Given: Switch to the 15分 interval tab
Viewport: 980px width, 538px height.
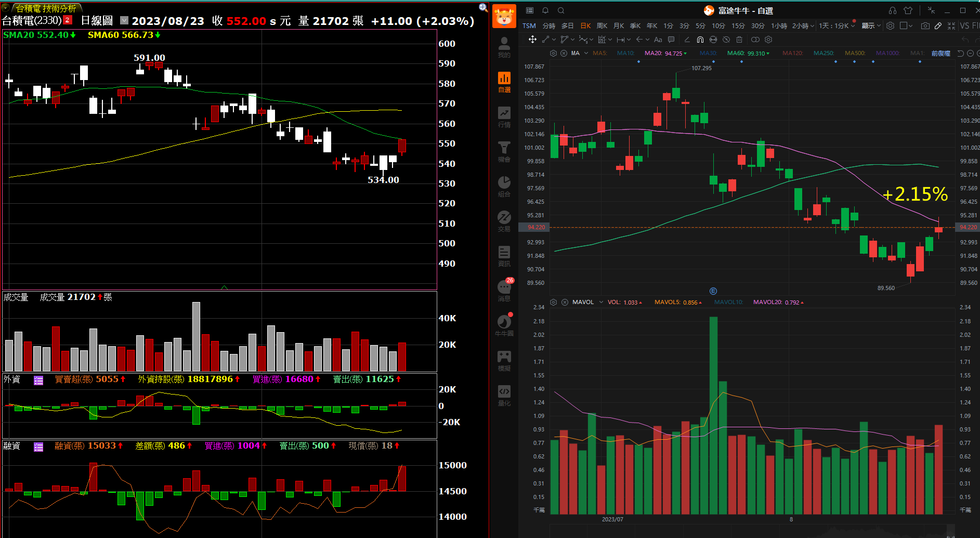Looking at the screenshot, I should tap(738, 25).
